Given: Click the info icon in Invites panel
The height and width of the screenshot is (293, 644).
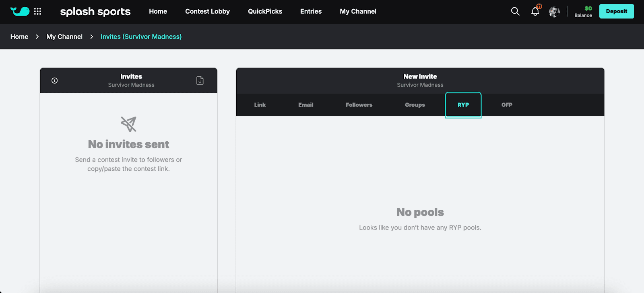Looking at the screenshot, I should pyautogui.click(x=55, y=80).
